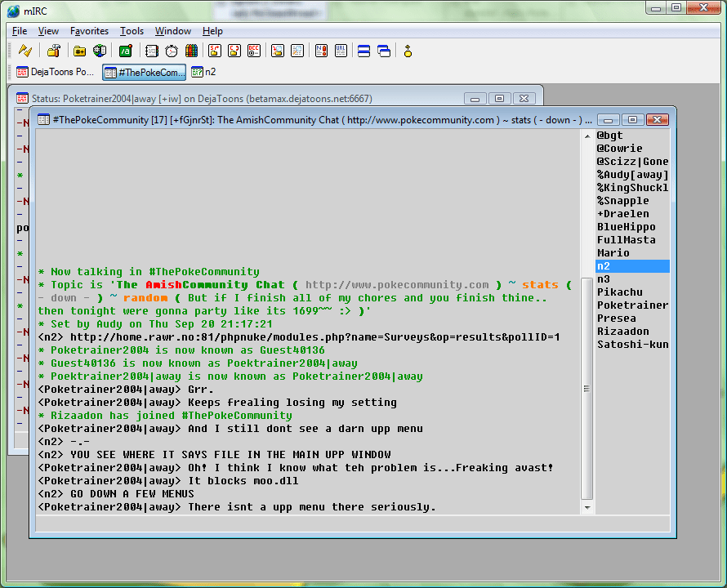Screen dimensions: 727x588
Task: Open the Help menu
Action: pos(213,31)
